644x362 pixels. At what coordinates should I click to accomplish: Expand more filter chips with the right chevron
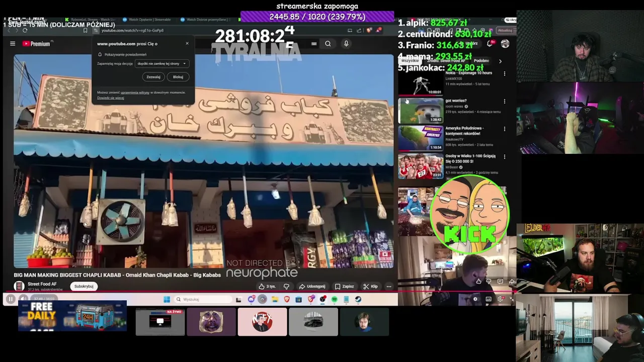pos(500,61)
